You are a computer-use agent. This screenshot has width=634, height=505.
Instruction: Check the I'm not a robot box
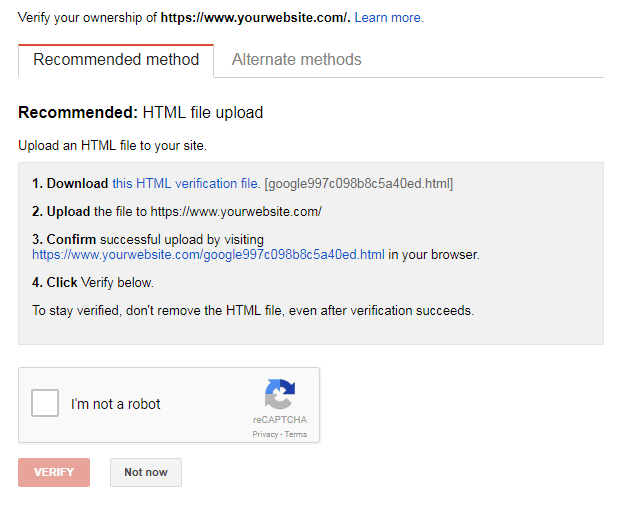pyautogui.click(x=45, y=403)
